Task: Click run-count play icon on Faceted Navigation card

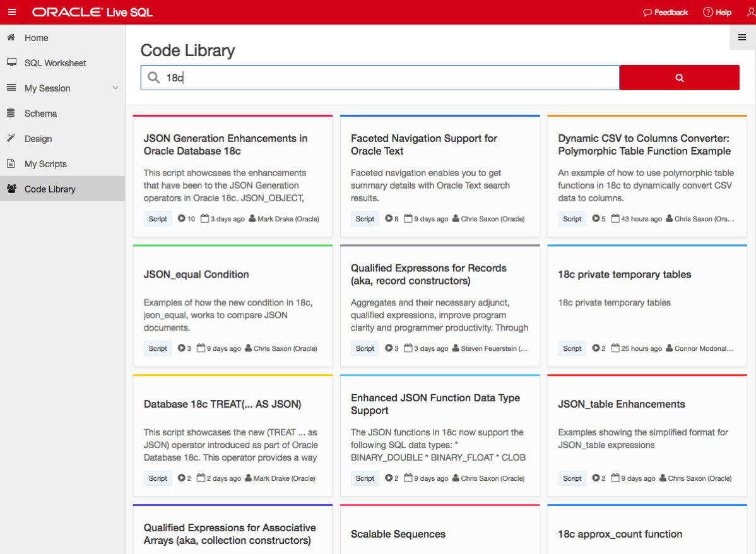Action: [x=389, y=218]
